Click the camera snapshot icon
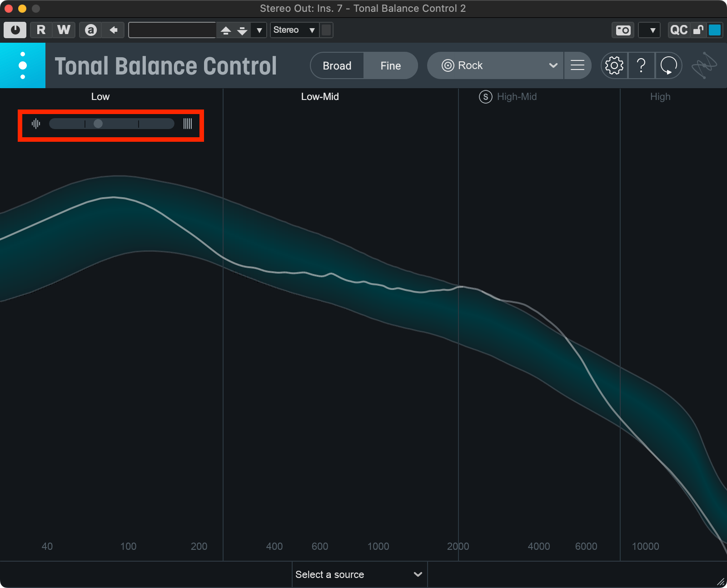Image resolution: width=727 pixels, height=588 pixels. click(x=623, y=30)
